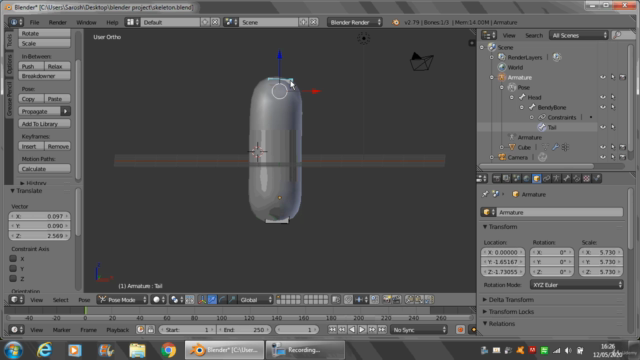Play the animation in reverse
The height and width of the screenshot is (360, 640).
pyautogui.click(x=352, y=330)
